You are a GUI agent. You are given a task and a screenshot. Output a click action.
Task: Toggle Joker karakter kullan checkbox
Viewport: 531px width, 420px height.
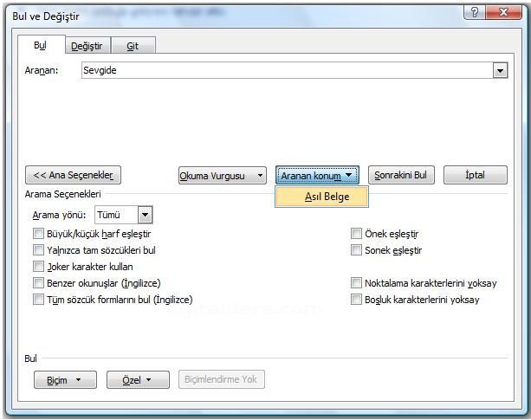tap(38, 267)
